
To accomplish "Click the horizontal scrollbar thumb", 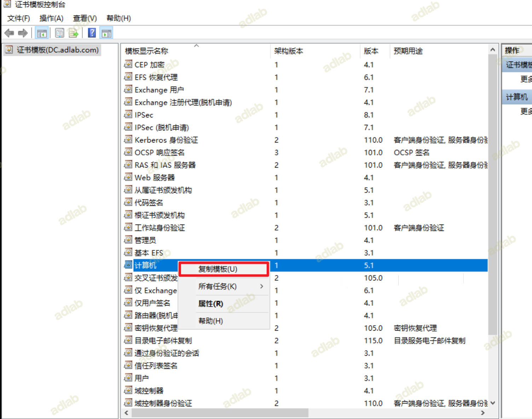I will (220, 413).
